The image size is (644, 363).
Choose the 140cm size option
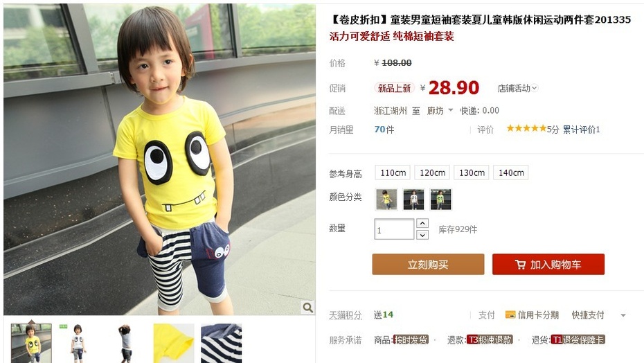[511, 172]
